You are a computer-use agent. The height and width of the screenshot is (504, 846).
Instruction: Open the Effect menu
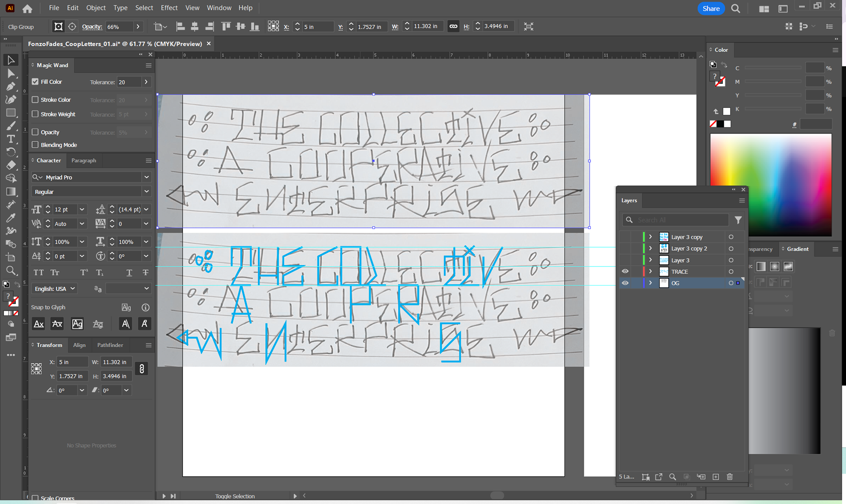pyautogui.click(x=169, y=8)
